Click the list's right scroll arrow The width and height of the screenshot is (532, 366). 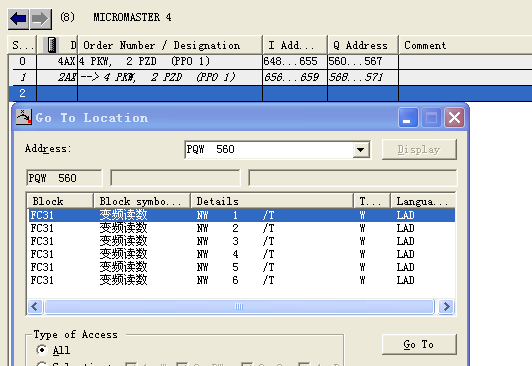pos(446,307)
